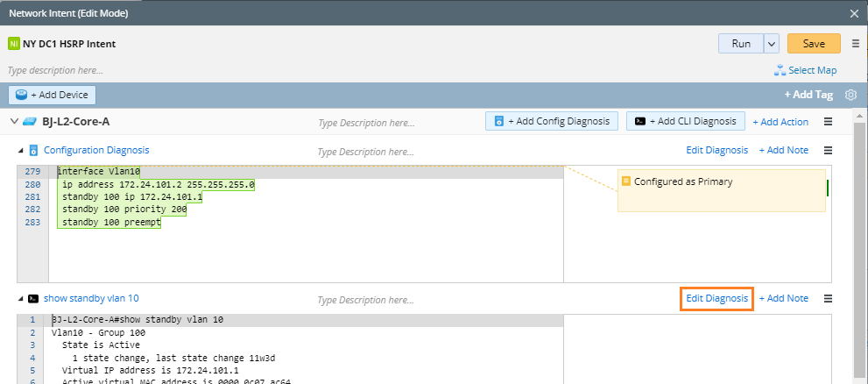
Task: Click the BJ-L2-Core-A switch device icon
Action: (x=29, y=122)
